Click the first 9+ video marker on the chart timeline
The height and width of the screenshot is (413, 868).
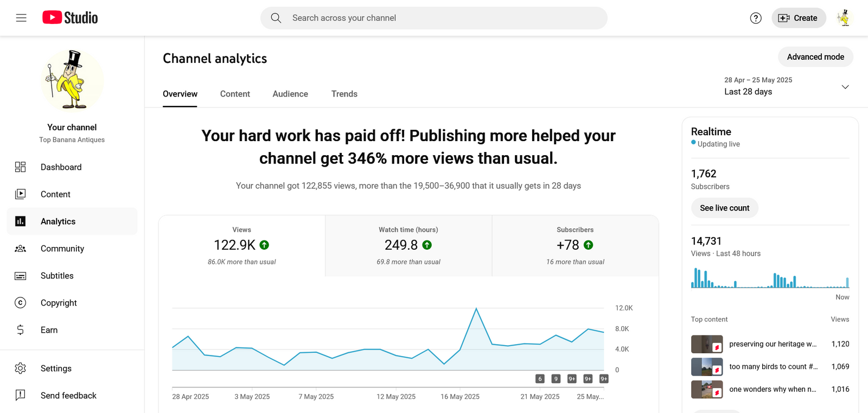(572, 379)
